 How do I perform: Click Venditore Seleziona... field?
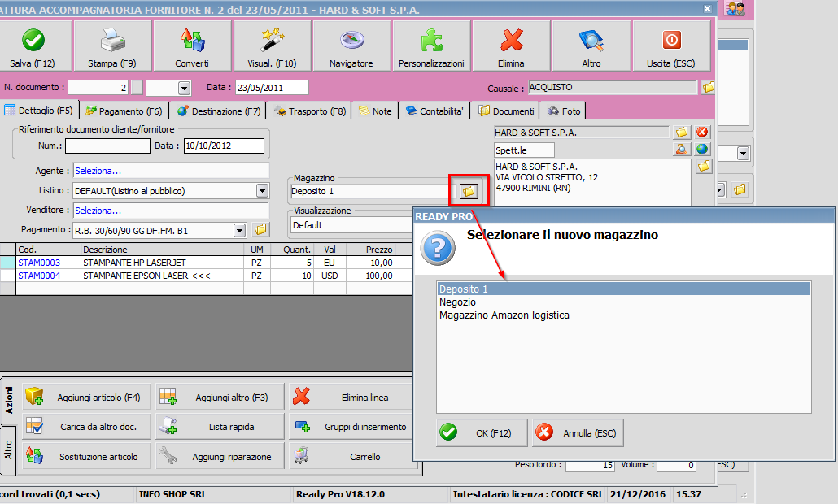coord(171,211)
